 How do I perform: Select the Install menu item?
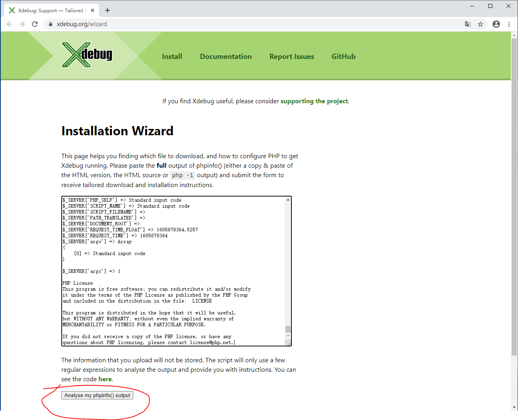point(172,56)
